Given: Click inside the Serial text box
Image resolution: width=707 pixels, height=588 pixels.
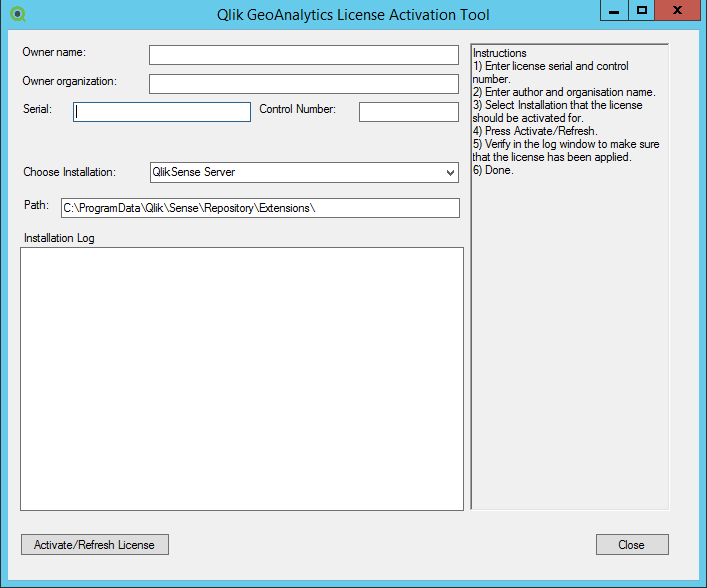Looking at the screenshot, I should tap(162, 112).
